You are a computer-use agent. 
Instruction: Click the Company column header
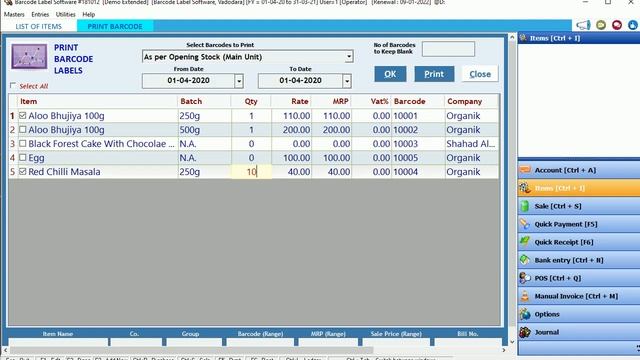pos(471,101)
